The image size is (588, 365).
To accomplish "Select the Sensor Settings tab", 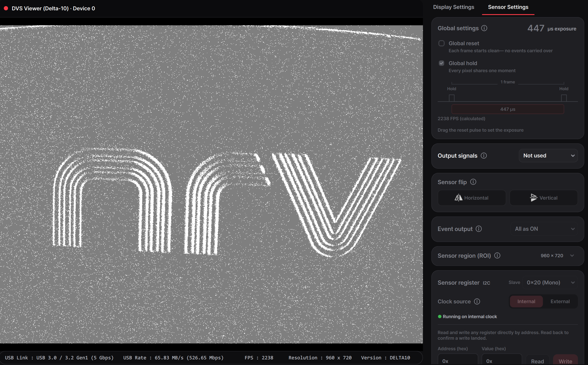I will [x=508, y=7].
